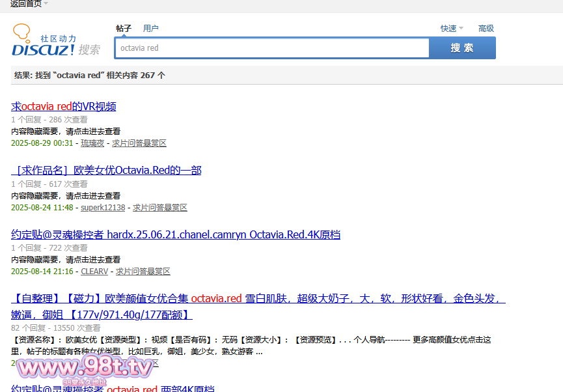The width and height of the screenshot is (563, 392).
Task: Focus the search box containing "octavia red"
Action: (272, 48)
